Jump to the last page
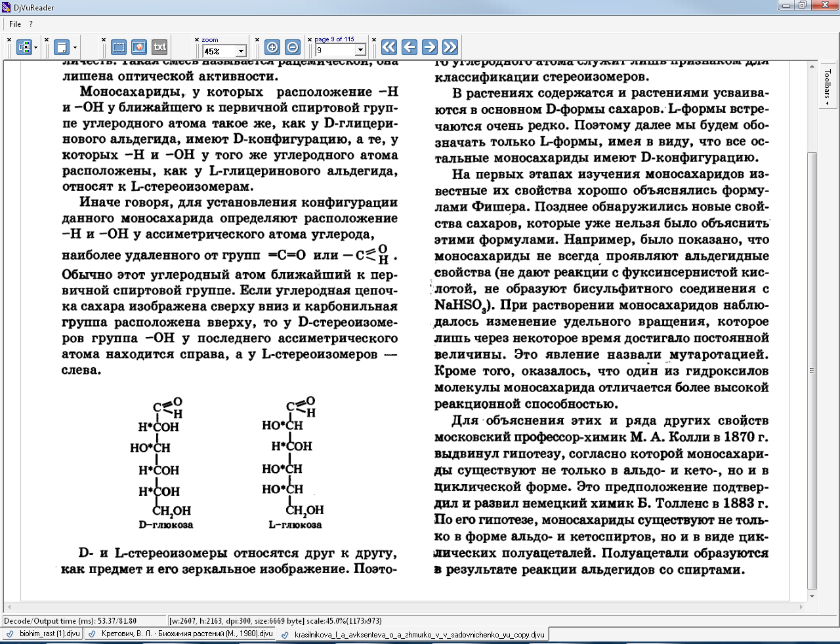The height and width of the screenshot is (644, 840). click(450, 47)
